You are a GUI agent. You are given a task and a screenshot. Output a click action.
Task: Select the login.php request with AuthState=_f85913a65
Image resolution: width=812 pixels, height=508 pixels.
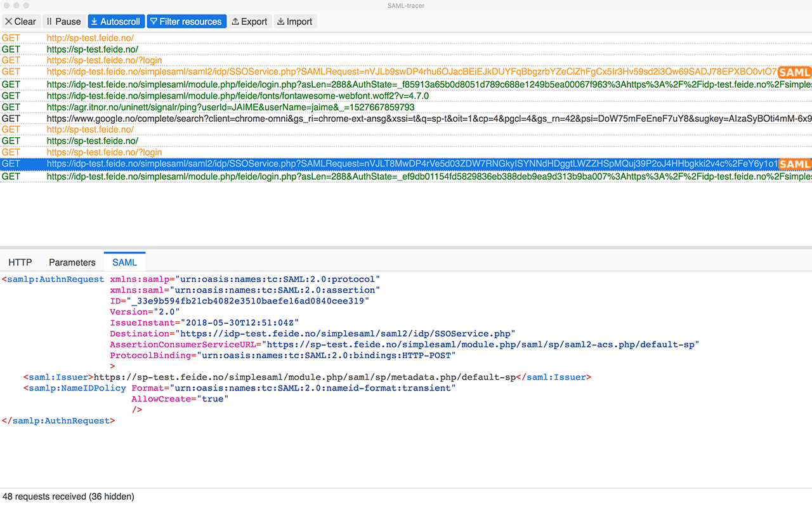point(406,84)
